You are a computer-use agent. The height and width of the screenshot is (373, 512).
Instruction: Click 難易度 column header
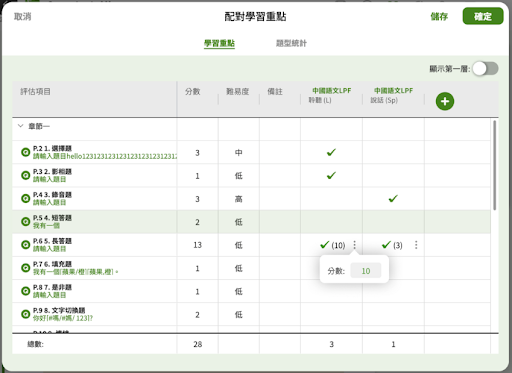click(x=238, y=92)
